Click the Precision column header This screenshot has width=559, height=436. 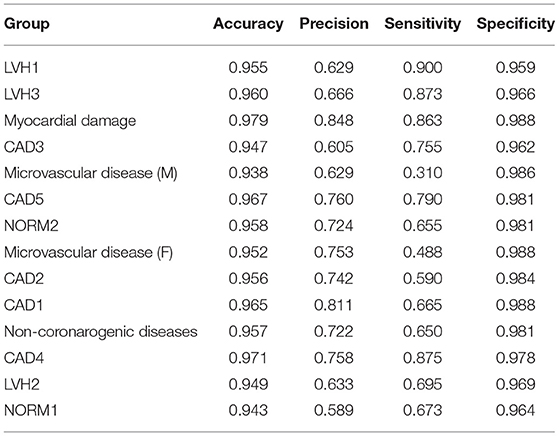tap(334, 24)
